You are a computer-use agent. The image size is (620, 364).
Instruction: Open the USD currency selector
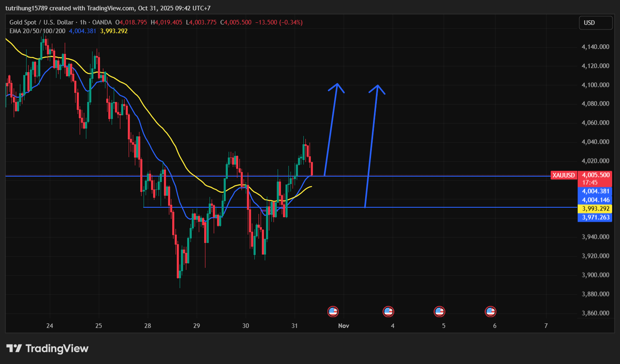[x=595, y=23]
